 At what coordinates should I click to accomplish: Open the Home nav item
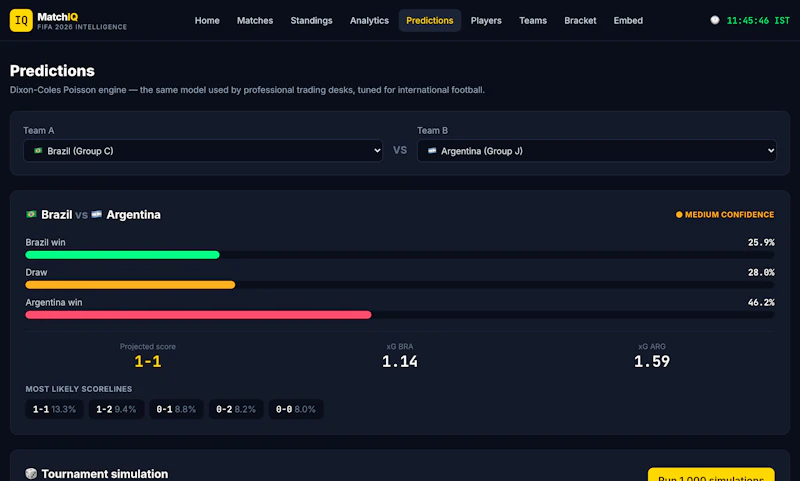[x=207, y=20]
